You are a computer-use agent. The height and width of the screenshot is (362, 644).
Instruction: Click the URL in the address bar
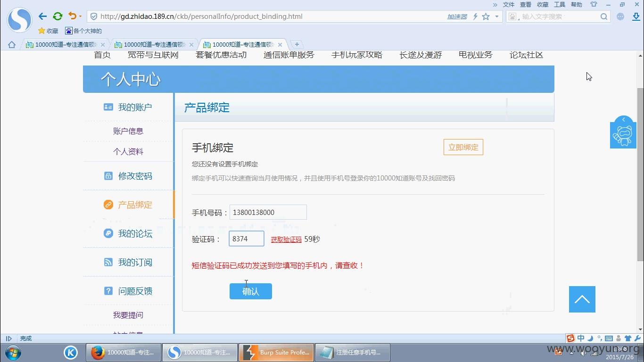point(201,16)
